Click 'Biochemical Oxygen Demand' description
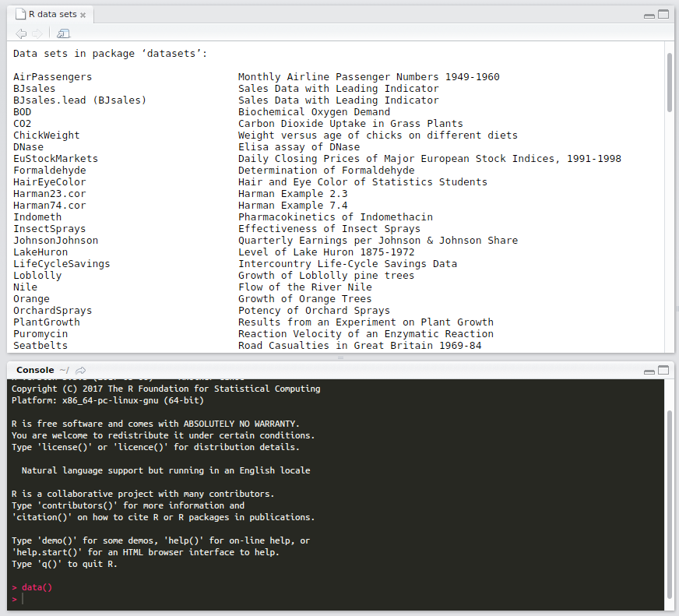Screen dimensions: 679x616 [314, 112]
